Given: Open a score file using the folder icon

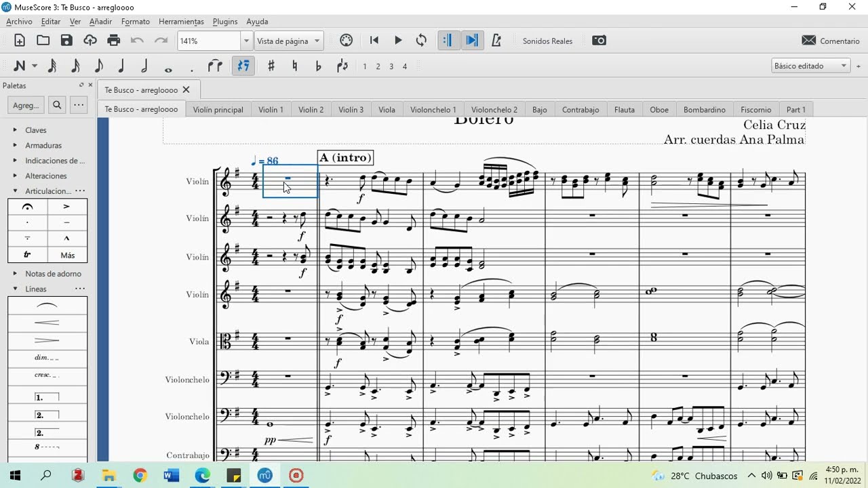Looking at the screenshot, I should pos(43,41).
